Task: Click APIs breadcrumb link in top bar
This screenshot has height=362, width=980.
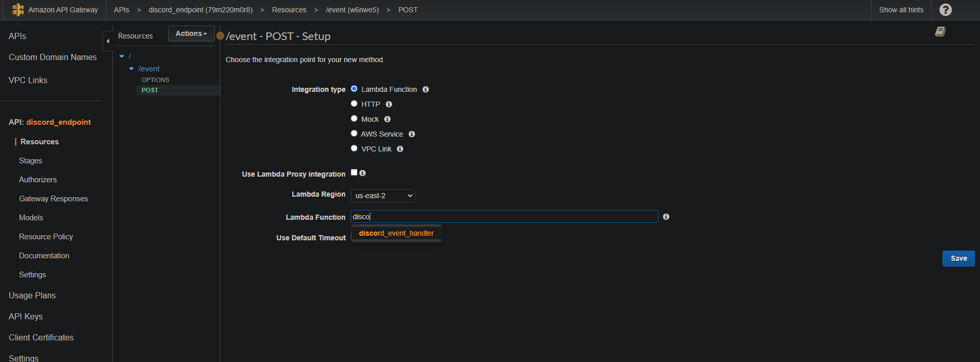Action: pos(122,10)
